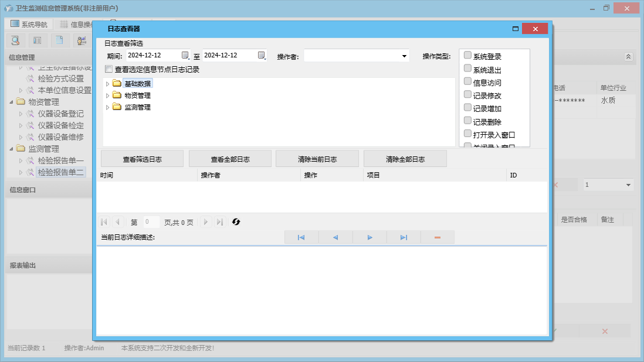This screenshot has height=362, width=644.
Task: Close the 日志查看器 dialog
Action: (x=535, y=29)
